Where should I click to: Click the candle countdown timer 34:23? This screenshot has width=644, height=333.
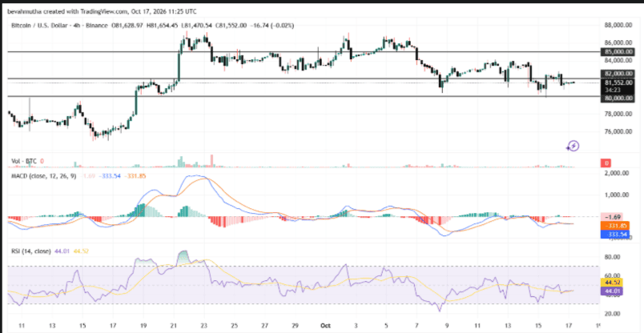(612, 89)
